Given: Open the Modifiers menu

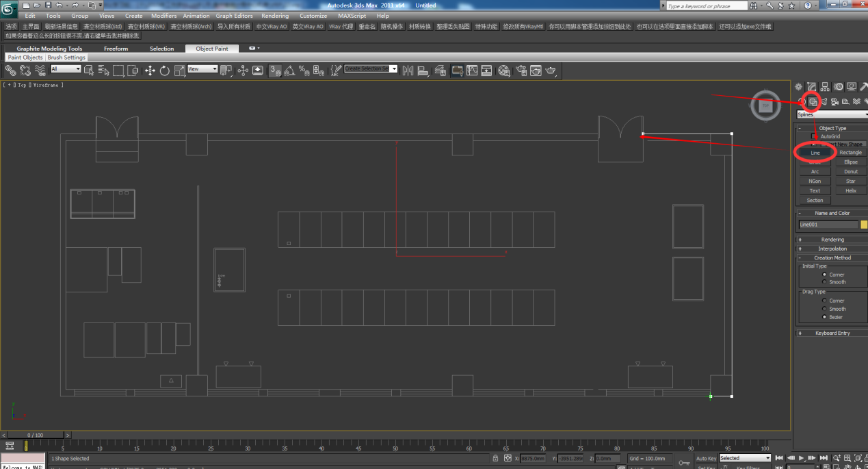Looking at the screenshot, I should tap(163, 16).
